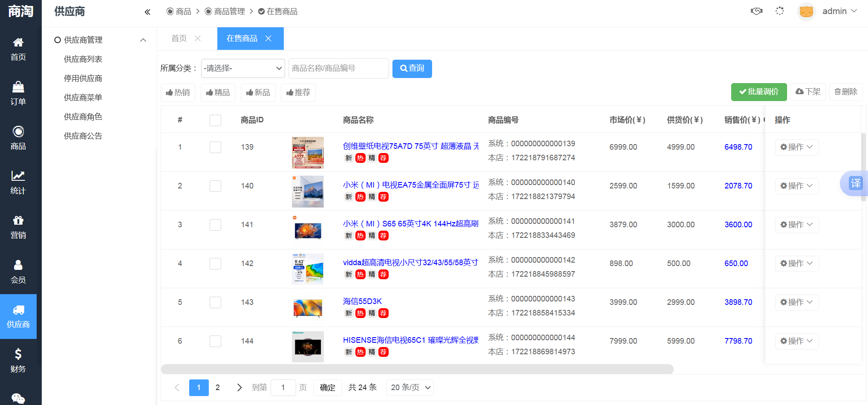Open the 订单 (Orders) section from sidebar
This screenshot has height=405, width=868.
(18, 93)
